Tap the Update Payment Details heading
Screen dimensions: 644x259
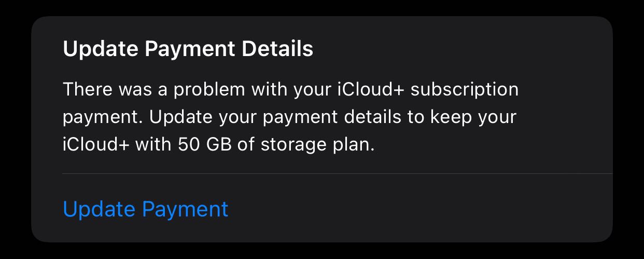(188, 49)
